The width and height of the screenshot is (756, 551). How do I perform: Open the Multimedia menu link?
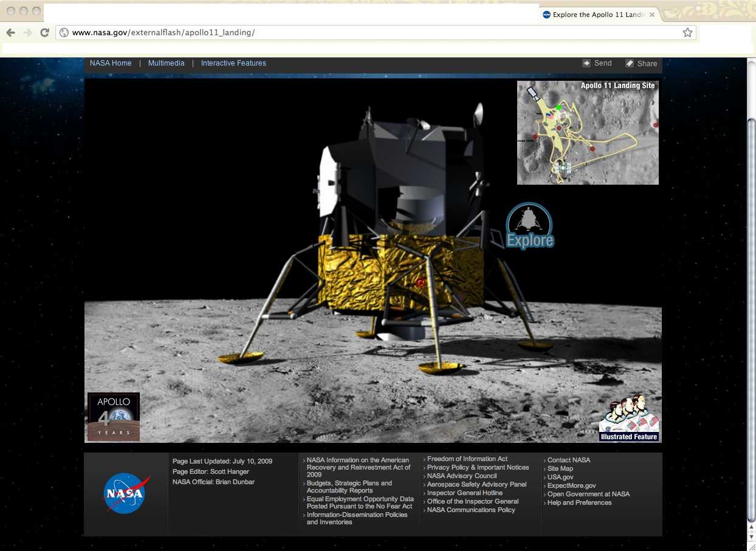tap(166, 63)
